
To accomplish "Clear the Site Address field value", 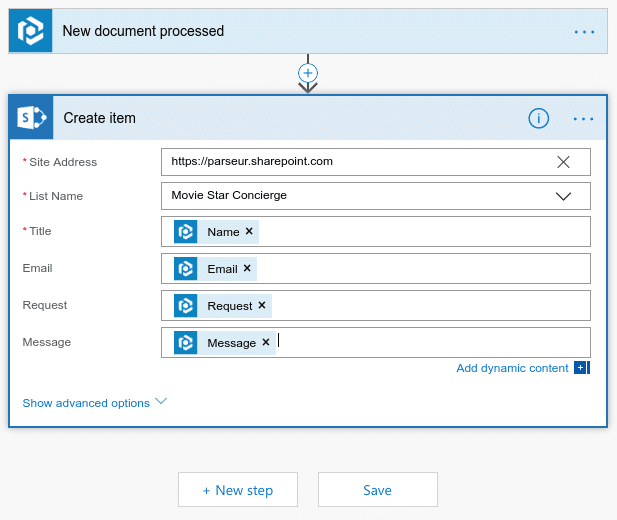I will [563, 162].
